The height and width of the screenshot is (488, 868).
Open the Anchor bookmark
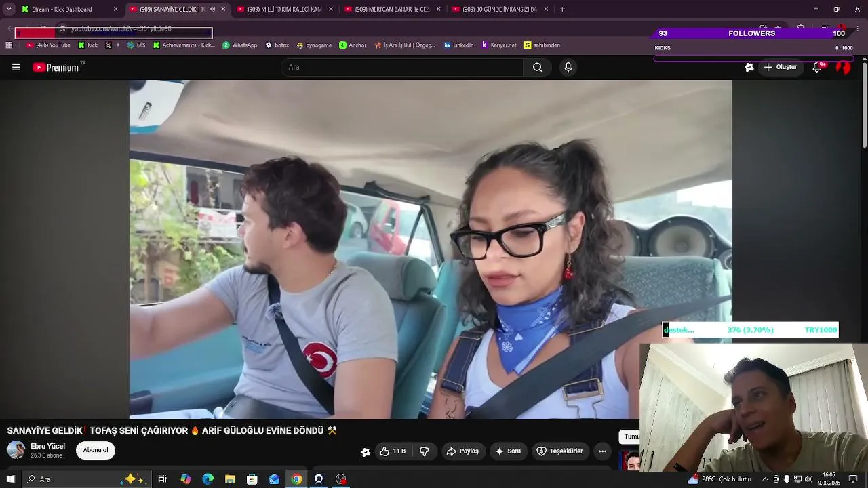tap(353, 45)
